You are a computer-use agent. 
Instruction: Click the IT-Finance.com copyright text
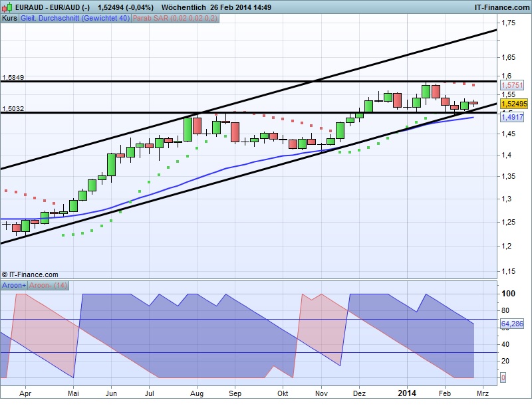tap(30, 274)
